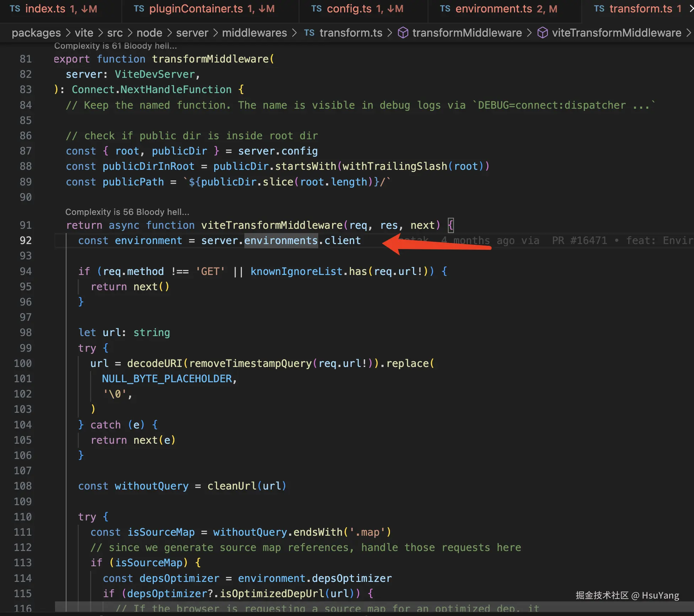Screen dimensions: 694x616
Task: Click the viteTransformMiddleware cube symbol icon
Action: pos(542,33)
